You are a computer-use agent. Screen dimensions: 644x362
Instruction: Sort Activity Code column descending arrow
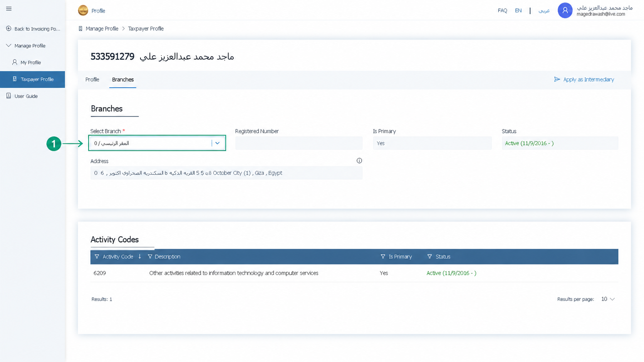click(140, 257)
